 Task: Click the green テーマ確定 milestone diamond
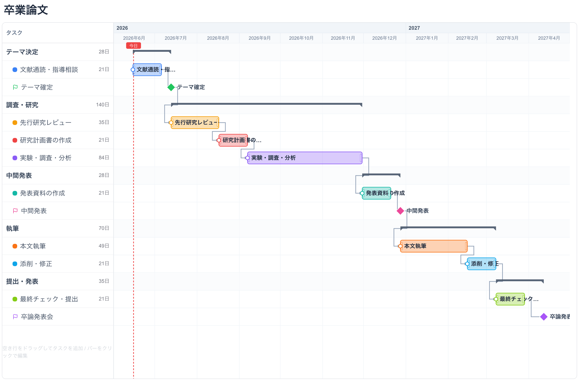(171, 87)
